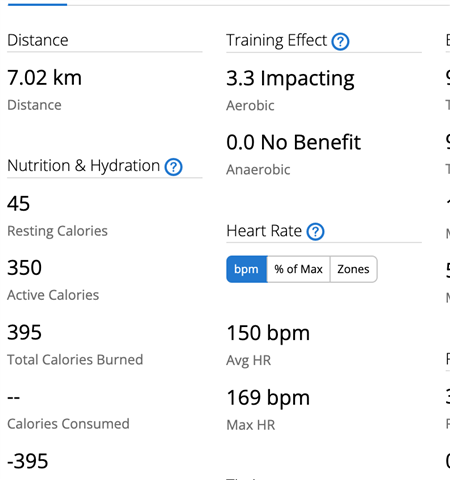Click the Training Effect section heading
The image size is (450, 480).
[x=277, y=41]
